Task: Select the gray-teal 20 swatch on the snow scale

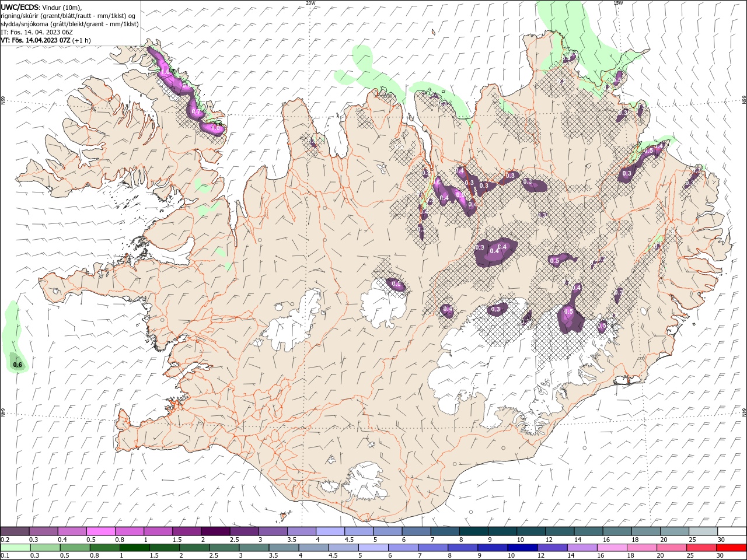Action: point(675,531)
